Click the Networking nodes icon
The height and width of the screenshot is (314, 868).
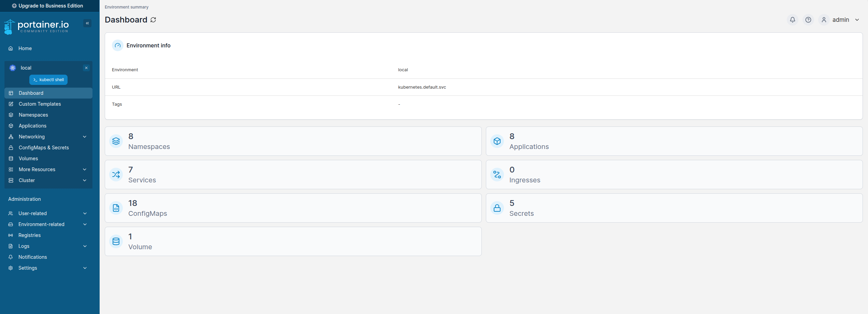[x=11, y=137]
